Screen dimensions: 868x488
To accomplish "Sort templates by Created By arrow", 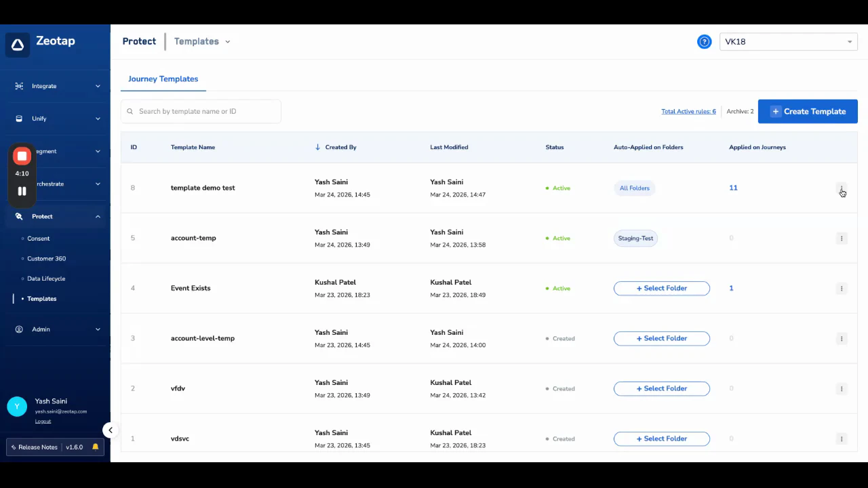I will pyautogui.click(x=317, y=146).
